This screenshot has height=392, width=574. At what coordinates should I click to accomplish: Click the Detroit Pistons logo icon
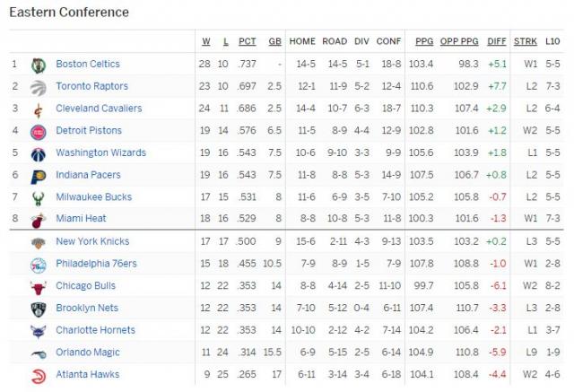(38, 132)
